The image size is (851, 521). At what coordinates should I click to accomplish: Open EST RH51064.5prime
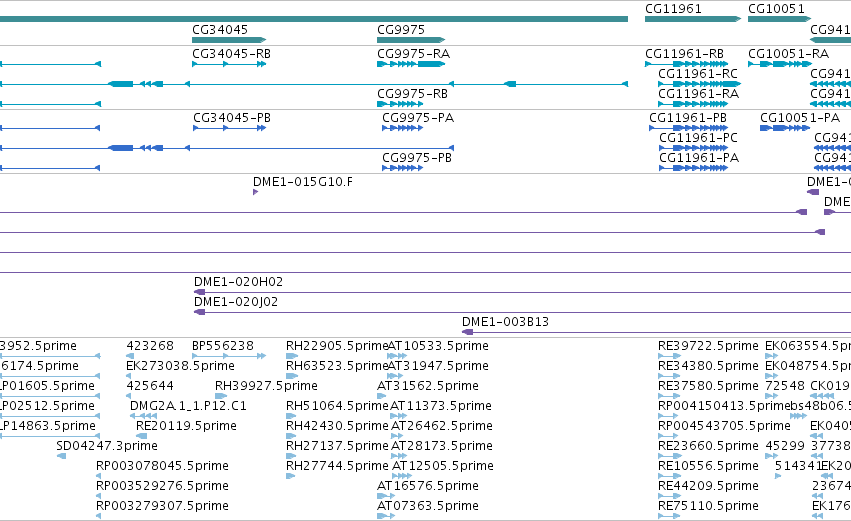337,406
